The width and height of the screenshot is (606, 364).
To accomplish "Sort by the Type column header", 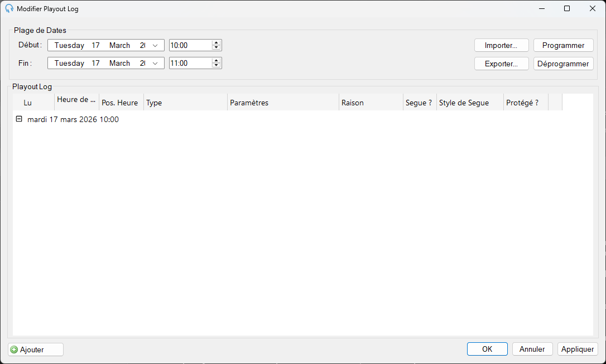I will [185, 103].
